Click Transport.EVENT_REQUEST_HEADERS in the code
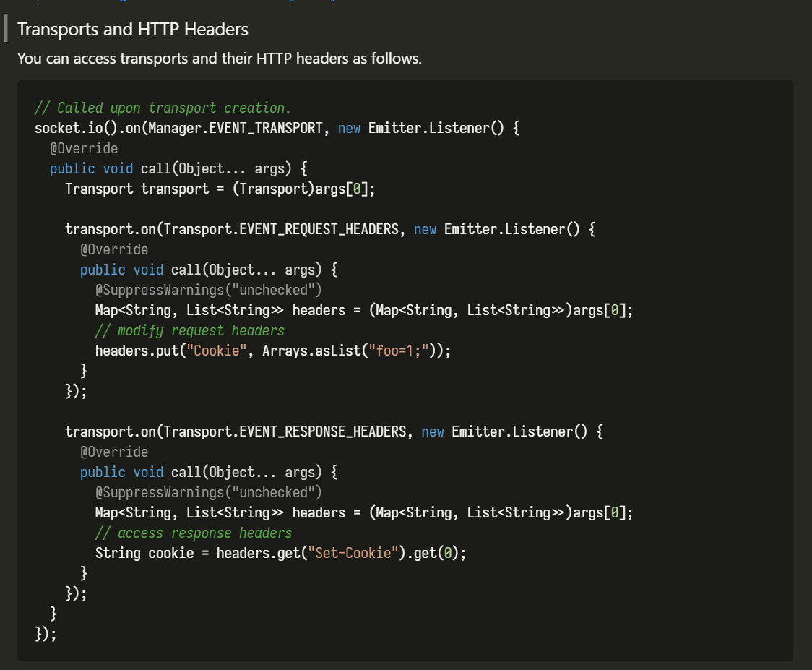This screenshot has width=812, height=670. tap(281, 229)
